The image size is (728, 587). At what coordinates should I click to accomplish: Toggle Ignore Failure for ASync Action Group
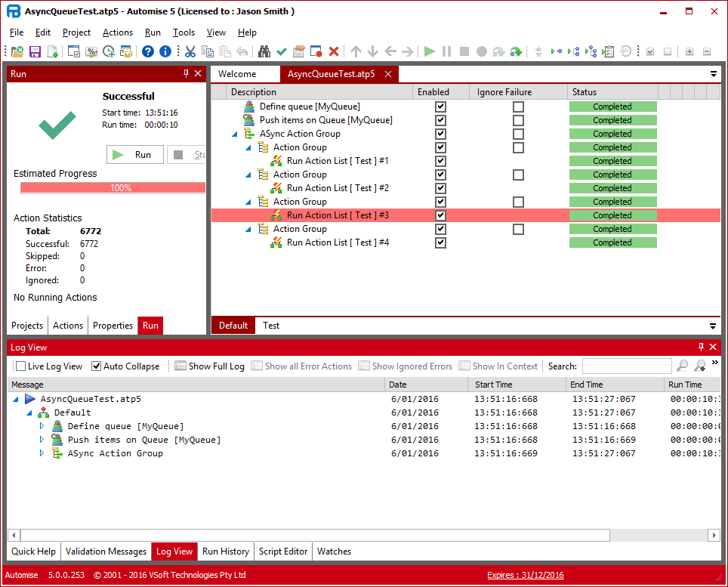coord(518,134)
